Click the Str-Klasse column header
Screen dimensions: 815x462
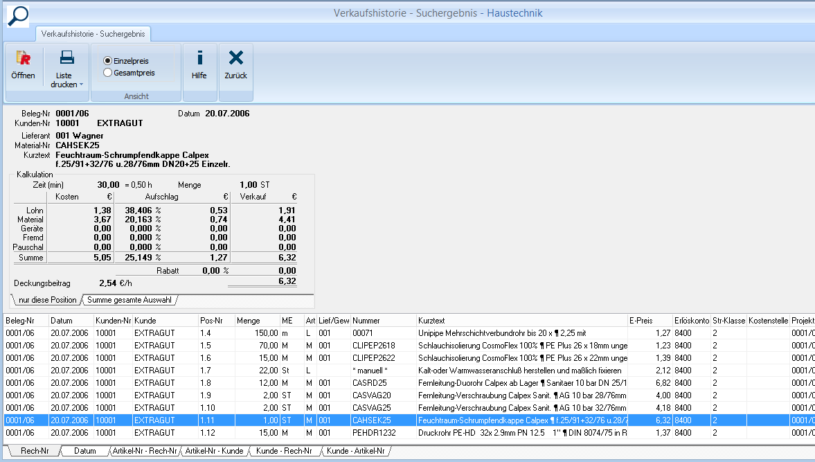coord(729,321)
